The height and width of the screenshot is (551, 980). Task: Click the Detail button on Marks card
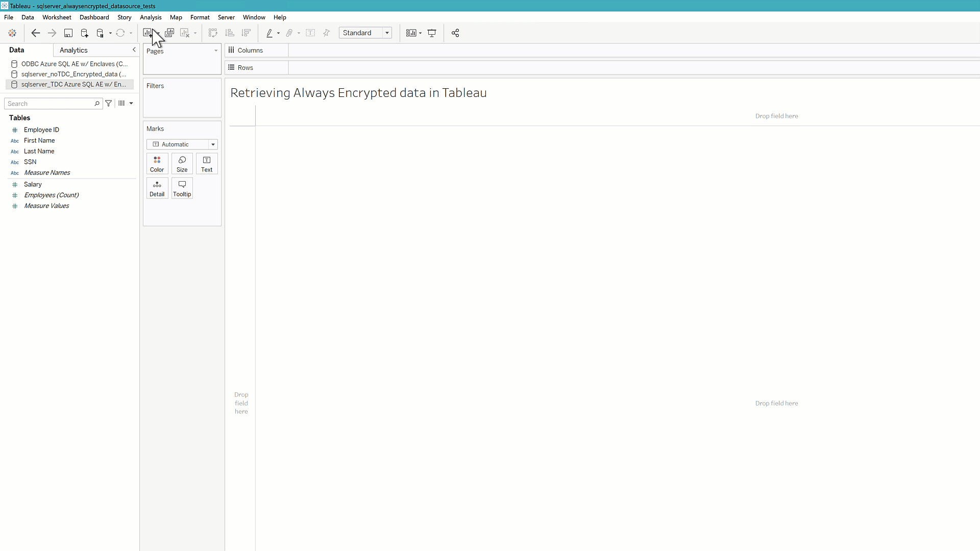[157, 188]
